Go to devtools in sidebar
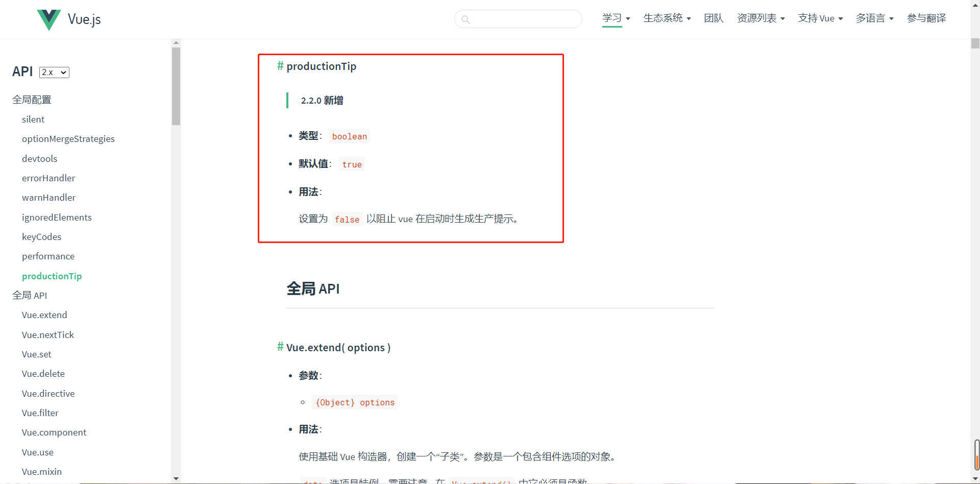The height and width of the screenshot is (484, 980). (x=40, y=159)
